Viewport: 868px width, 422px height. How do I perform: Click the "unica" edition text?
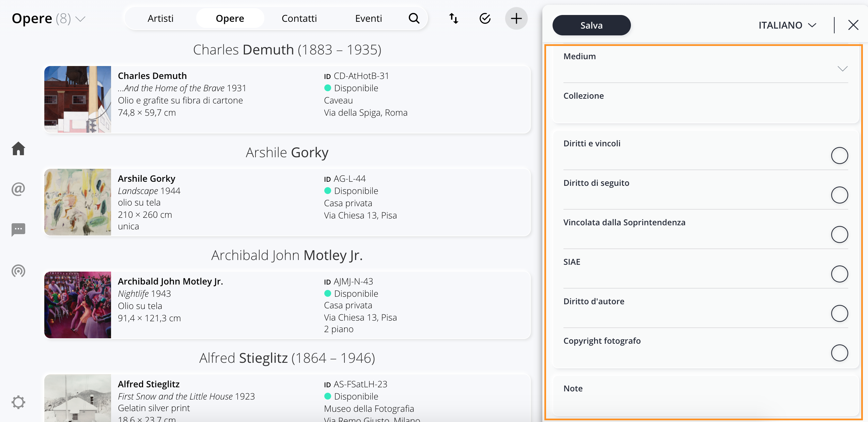click(x=128, y=226)
